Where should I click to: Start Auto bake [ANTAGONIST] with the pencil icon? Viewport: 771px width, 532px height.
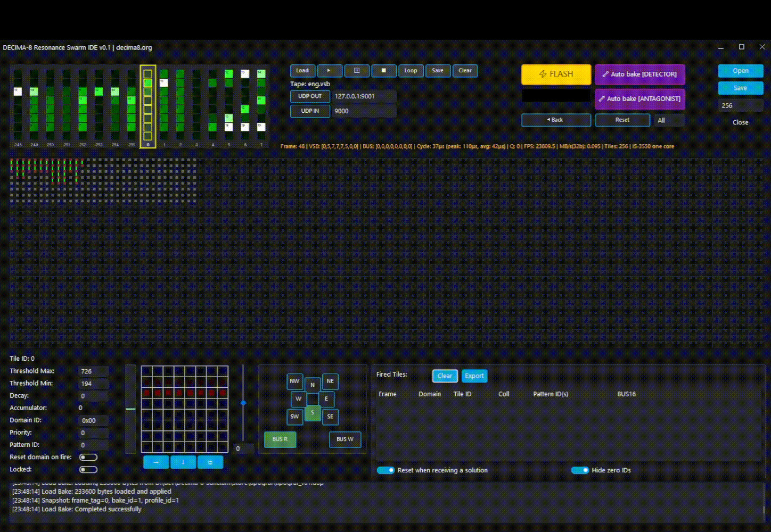tap(639, 99)
